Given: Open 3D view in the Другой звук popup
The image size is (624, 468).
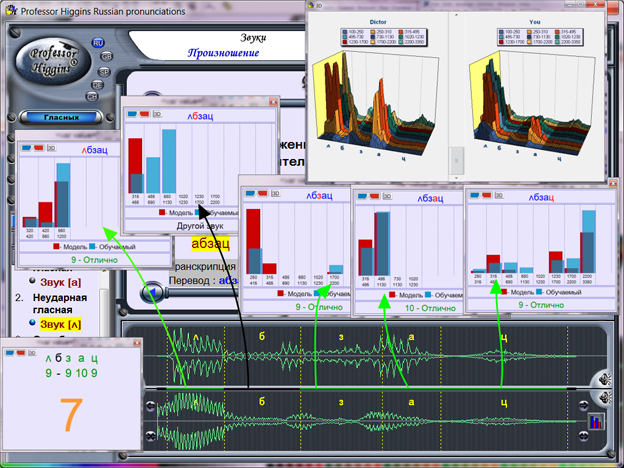Looking at the screenshot, I should coord(157,114).
